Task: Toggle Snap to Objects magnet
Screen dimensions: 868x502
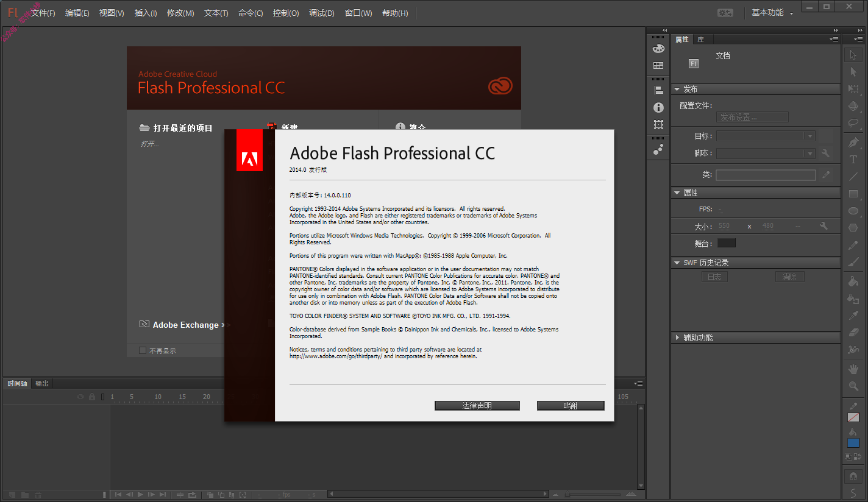Action: [x=853, y=476]
